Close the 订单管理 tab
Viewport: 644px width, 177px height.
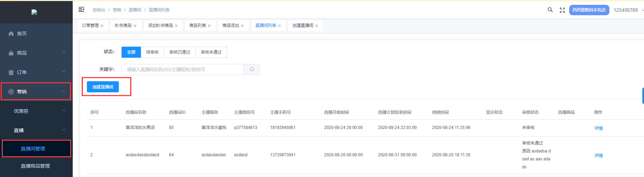point(102,26)
